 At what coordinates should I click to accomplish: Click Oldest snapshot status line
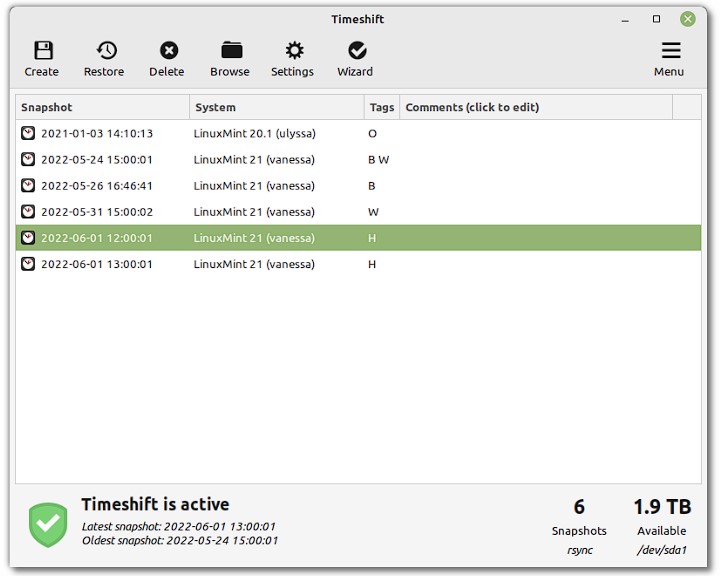180,540
